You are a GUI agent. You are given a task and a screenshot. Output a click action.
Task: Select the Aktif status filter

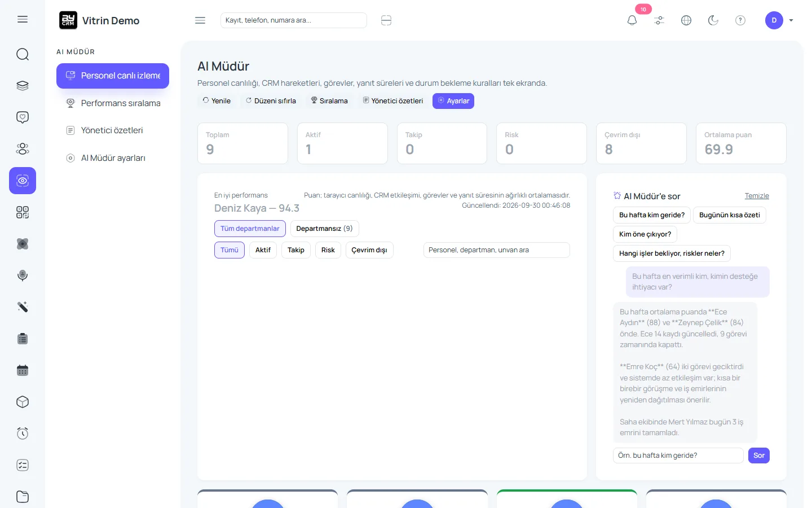263,250
